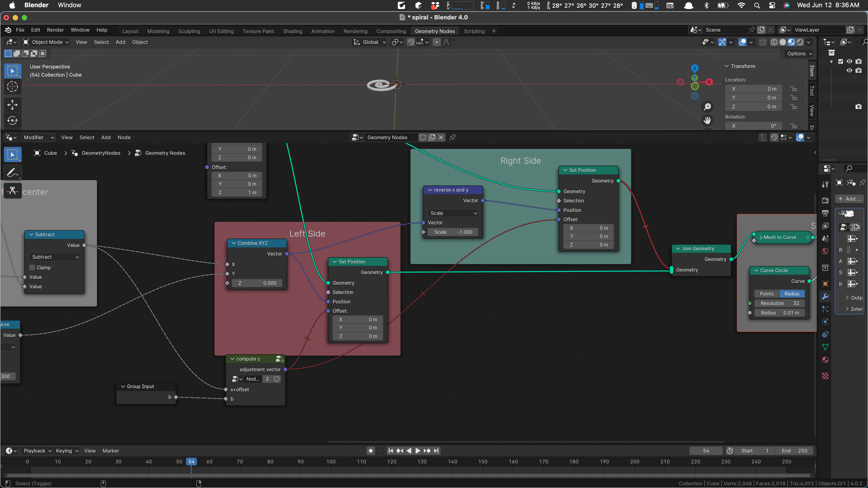Switch to the Shading workspace tab

pos(292,31)
